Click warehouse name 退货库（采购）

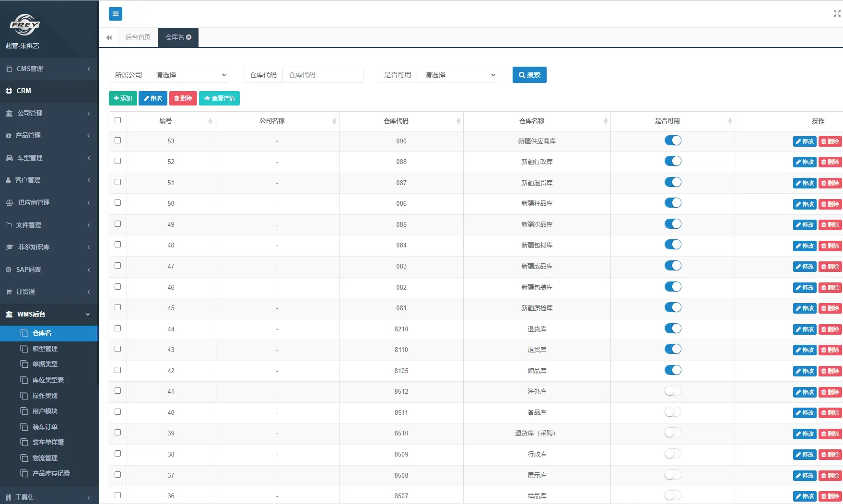click(535, 433)
